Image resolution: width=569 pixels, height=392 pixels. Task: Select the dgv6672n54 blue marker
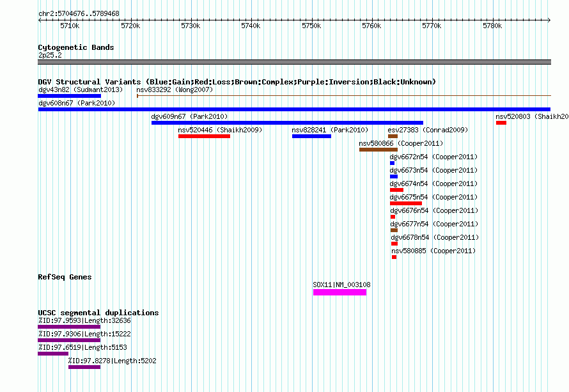pyautogui.click(x=393, y=163)
